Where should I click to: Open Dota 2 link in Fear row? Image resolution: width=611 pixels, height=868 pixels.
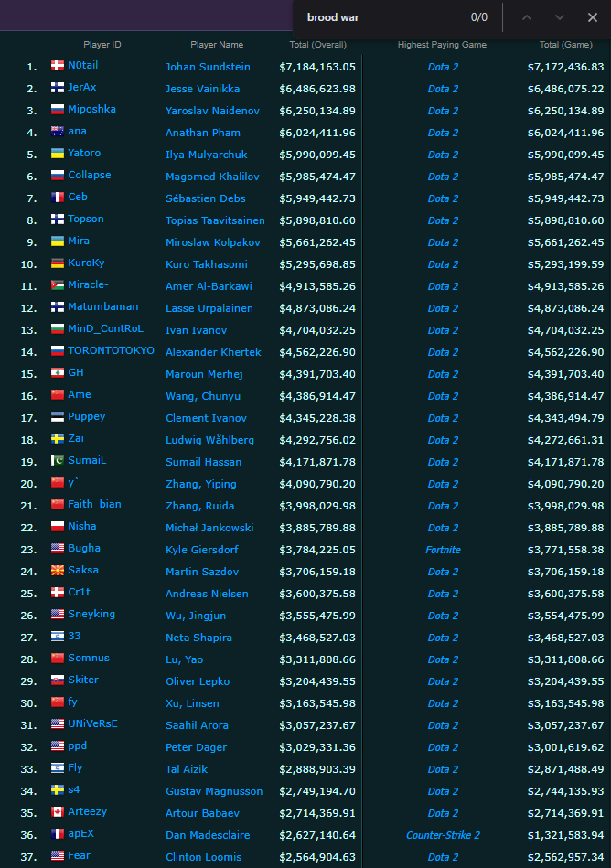click(443, 857)
